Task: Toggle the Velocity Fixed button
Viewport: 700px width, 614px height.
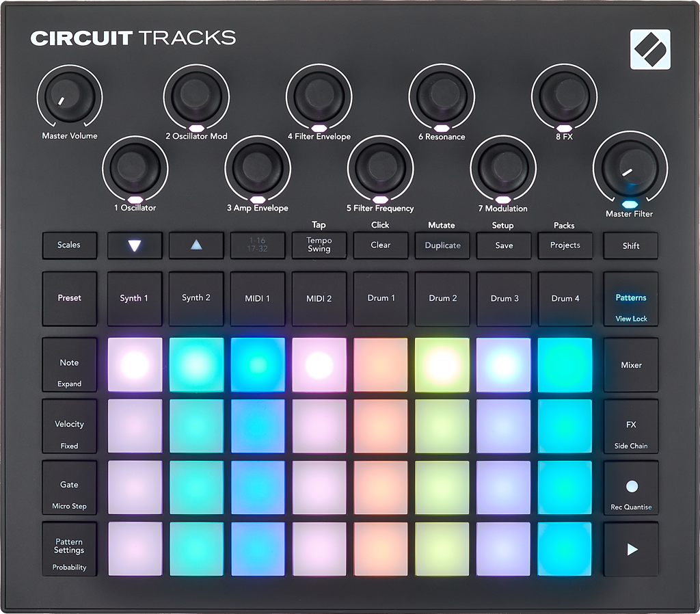Action: click(x=69, y=427)
